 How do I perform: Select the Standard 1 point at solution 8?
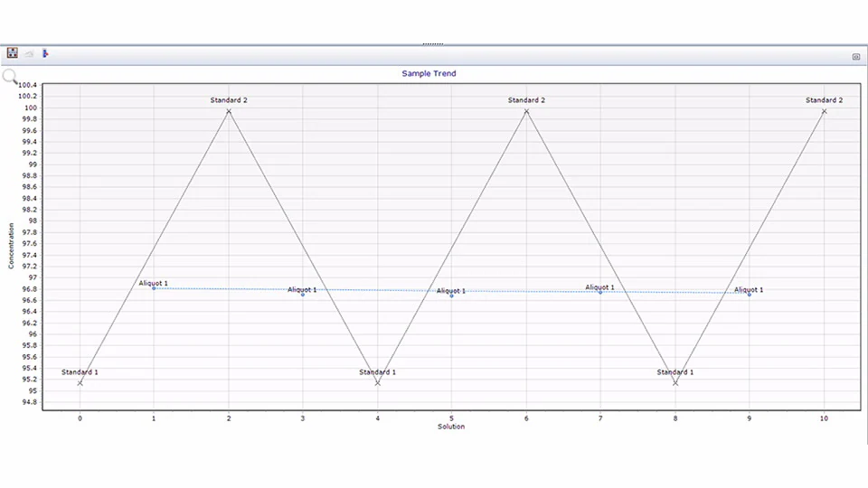675,383
